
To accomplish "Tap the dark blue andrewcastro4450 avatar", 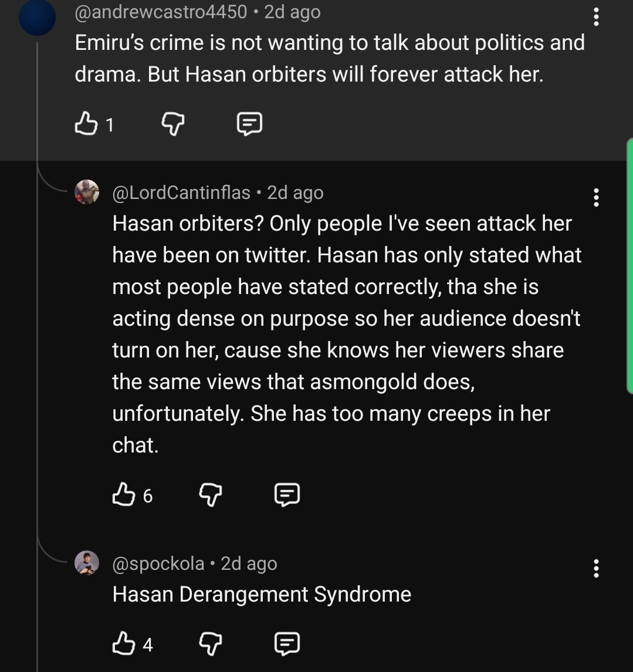I will click(x=38, y=17).
